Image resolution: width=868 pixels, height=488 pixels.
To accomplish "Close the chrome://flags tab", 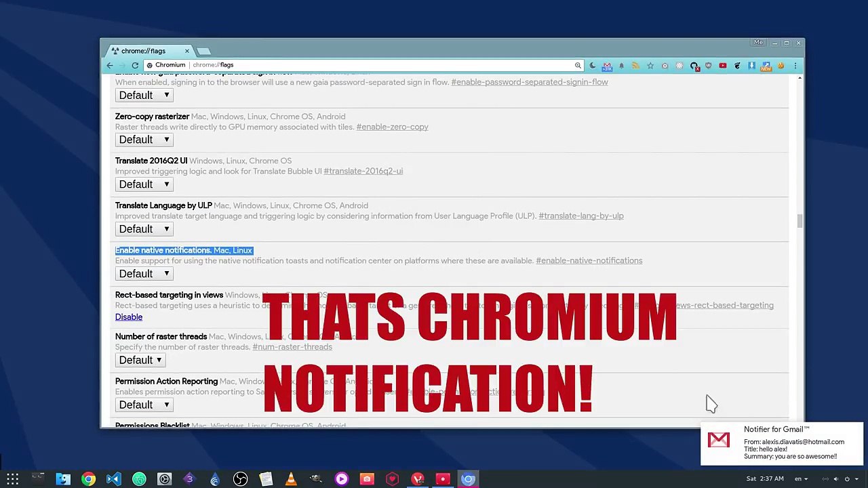I will (x=187, y=51).
